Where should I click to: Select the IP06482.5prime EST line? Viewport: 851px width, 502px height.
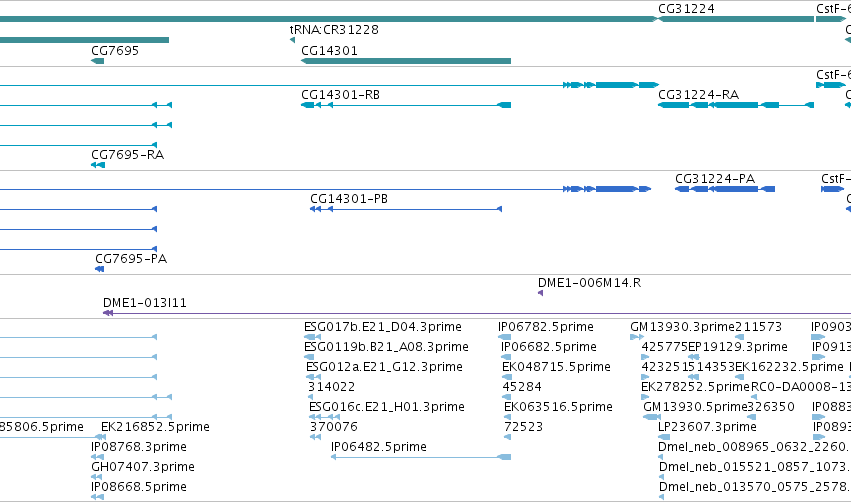(x=421, y=457)
